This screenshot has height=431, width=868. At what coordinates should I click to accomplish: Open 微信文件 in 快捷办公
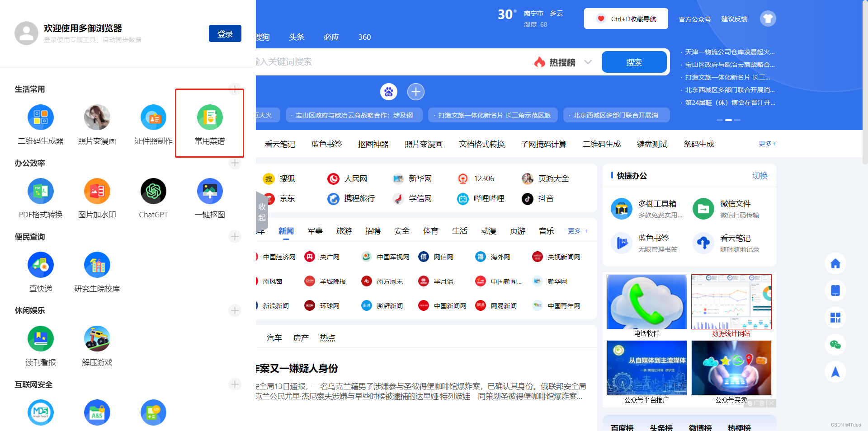[726, 209]
